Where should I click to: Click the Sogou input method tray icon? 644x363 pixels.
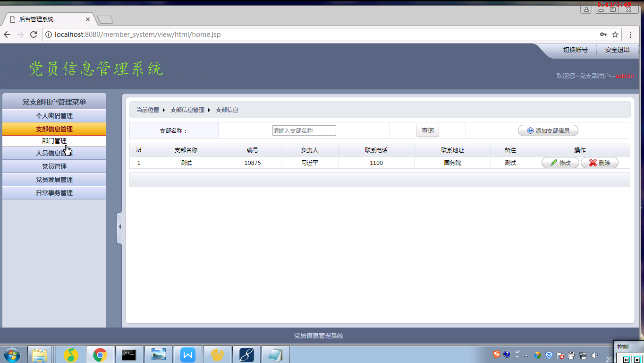click(497, 354)
